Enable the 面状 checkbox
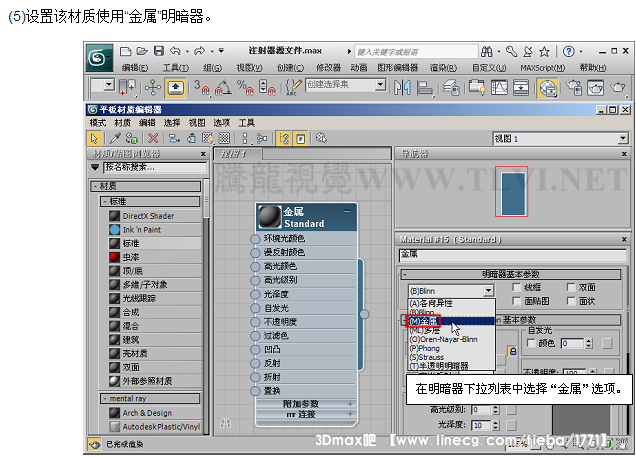Screen dimensions: 636x457 click(571, 301)
